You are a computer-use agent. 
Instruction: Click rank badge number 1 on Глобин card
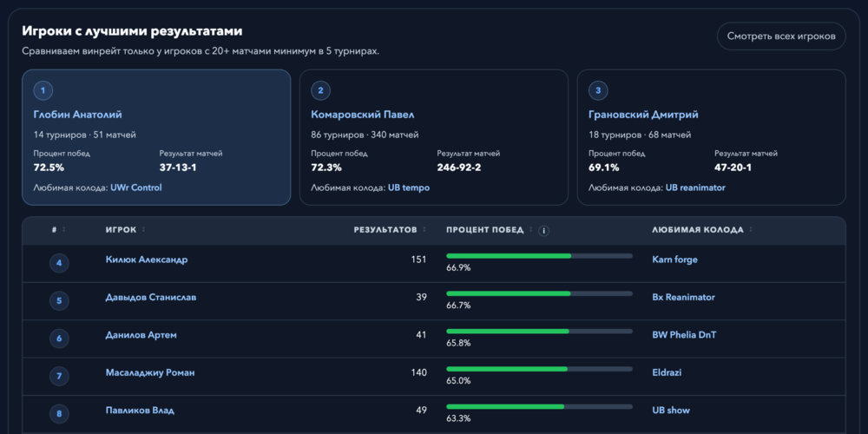tap(43, 90)
